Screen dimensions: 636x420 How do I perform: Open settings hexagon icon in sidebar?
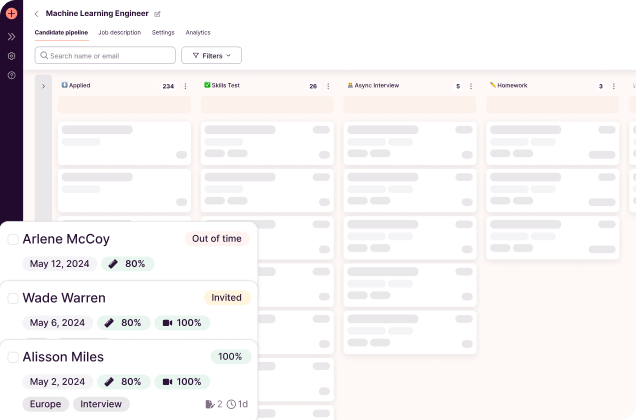click(x=11, y=56)
